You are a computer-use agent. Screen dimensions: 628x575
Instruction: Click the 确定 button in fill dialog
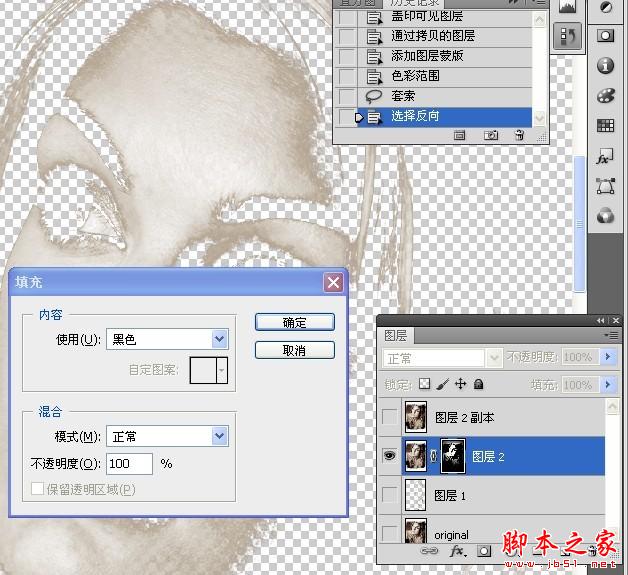click(x=294, y=322)
